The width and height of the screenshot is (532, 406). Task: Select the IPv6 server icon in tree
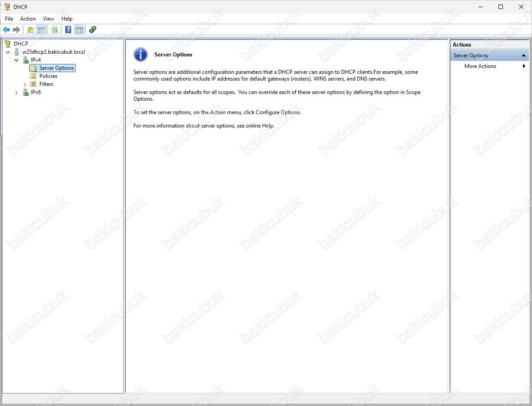point(26,93)
